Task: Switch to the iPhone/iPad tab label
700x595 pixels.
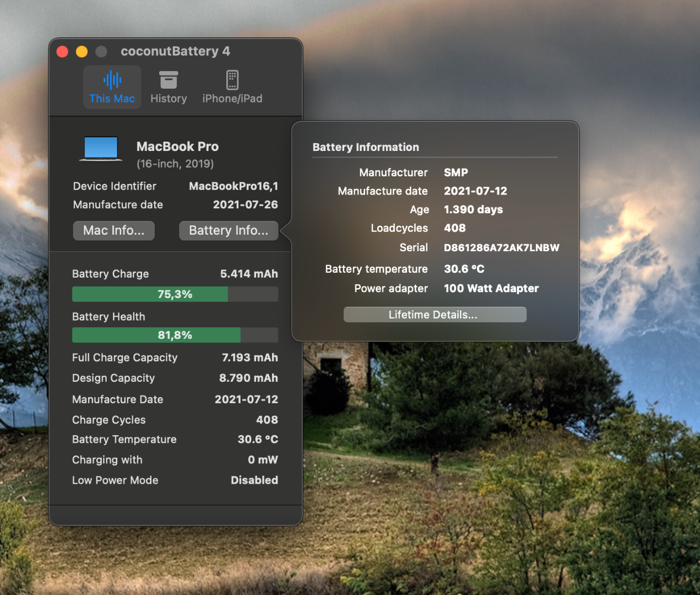Action: pyautogui.click(x=232, y=99)
